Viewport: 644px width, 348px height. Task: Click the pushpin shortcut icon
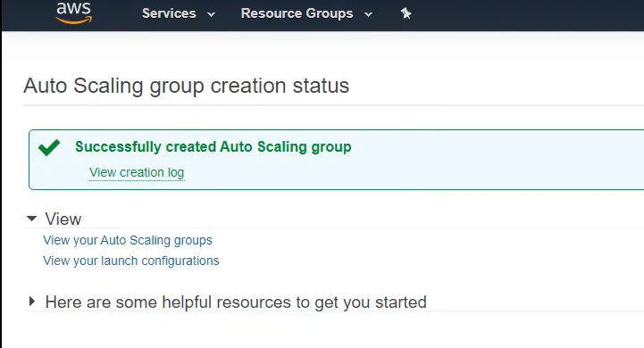click(406, 13)
